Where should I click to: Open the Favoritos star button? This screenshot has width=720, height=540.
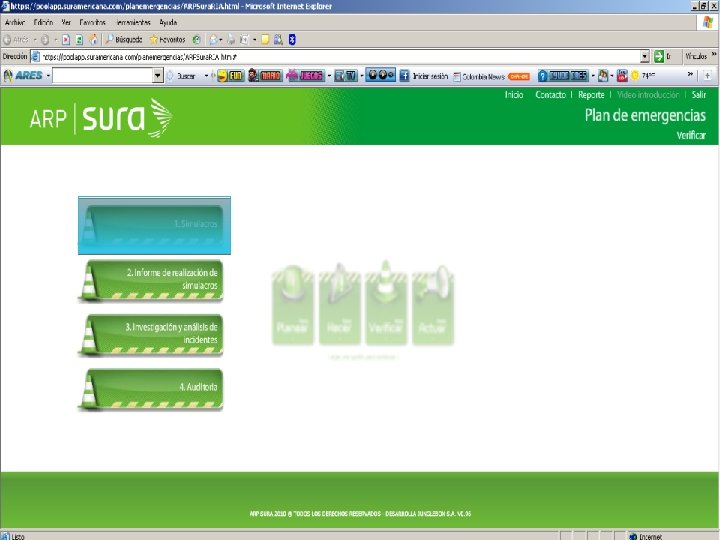168,40
